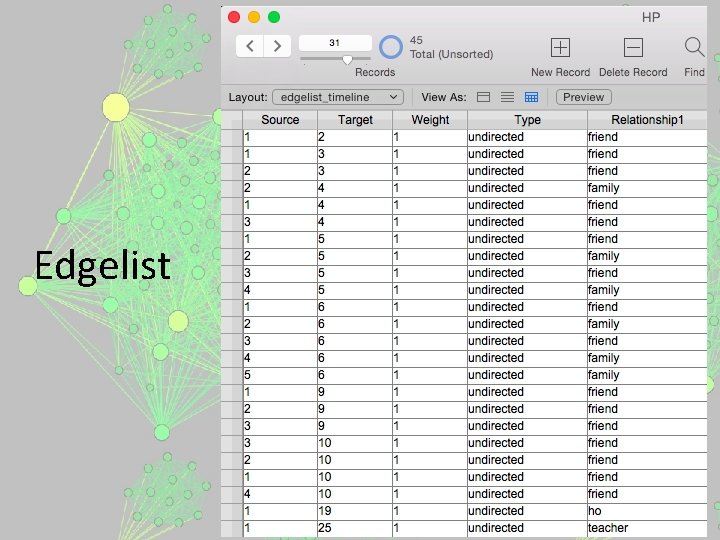Click 'undirected' cell in ho row
This screenshot has height=540, width=720.
point(527,511)
